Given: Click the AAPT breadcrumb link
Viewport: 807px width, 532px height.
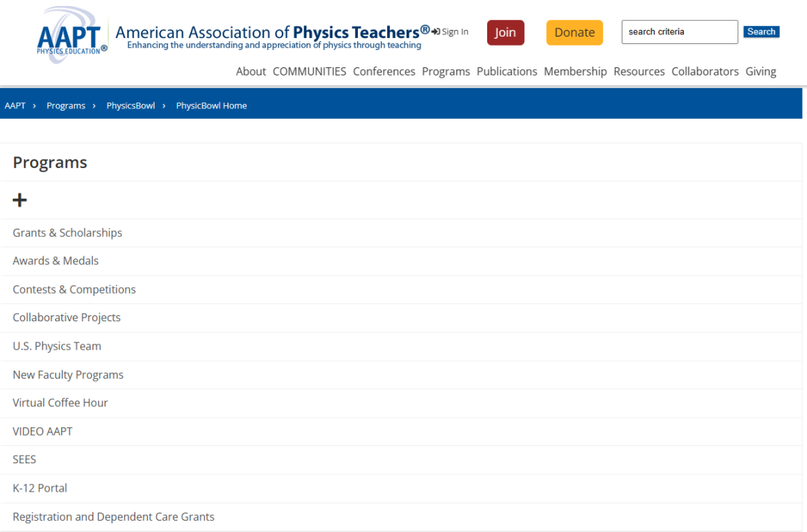Looking at the screenshot, I should click(15, 105).
